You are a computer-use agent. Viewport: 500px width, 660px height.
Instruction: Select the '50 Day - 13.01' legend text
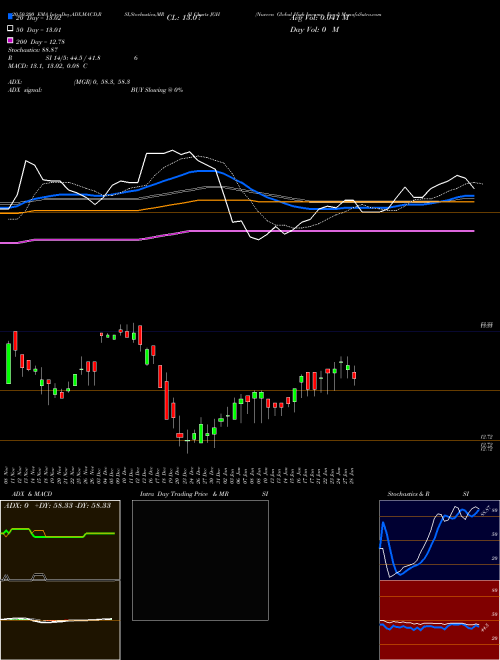[39, 30]
